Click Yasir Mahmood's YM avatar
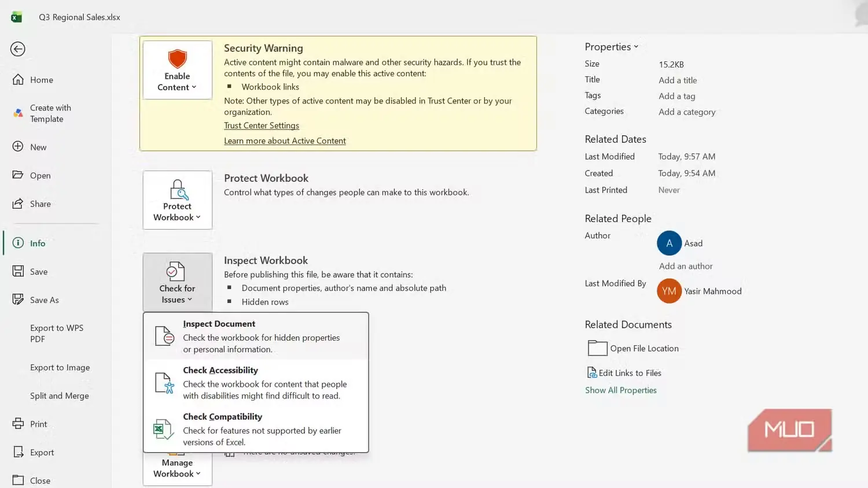 669,291
